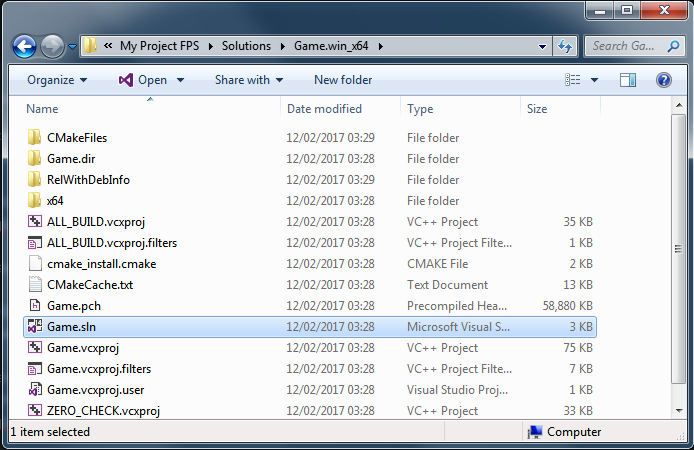Click Precompiled Hea... type cell
This screenshot has height=450, width=694.
coord(457,306)
